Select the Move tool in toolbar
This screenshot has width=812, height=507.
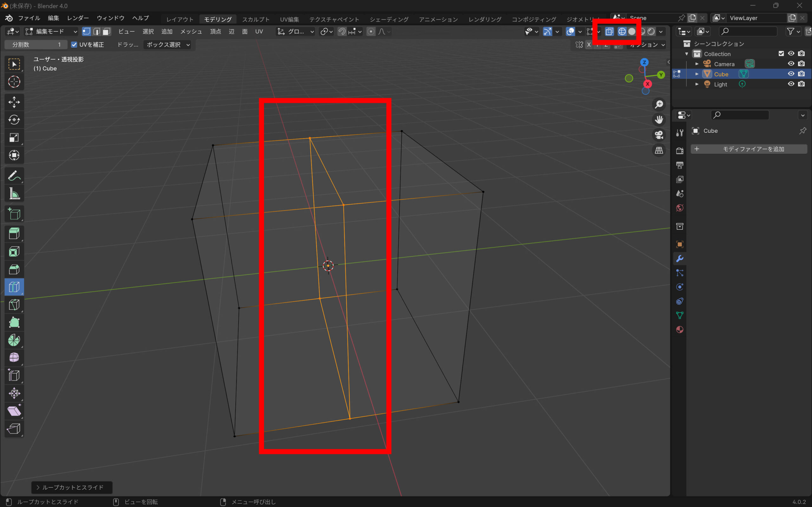(x=14, y=102)
